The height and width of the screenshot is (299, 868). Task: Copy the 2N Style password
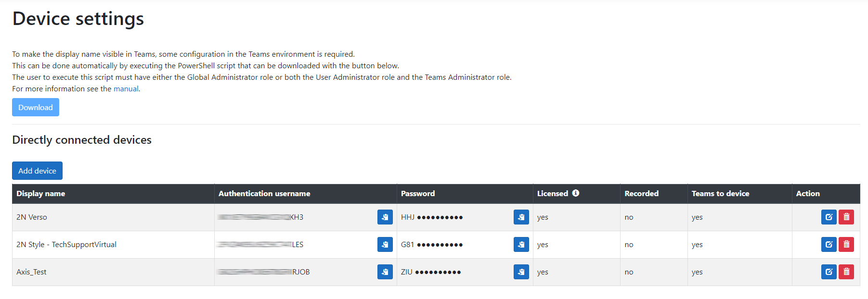521,245
